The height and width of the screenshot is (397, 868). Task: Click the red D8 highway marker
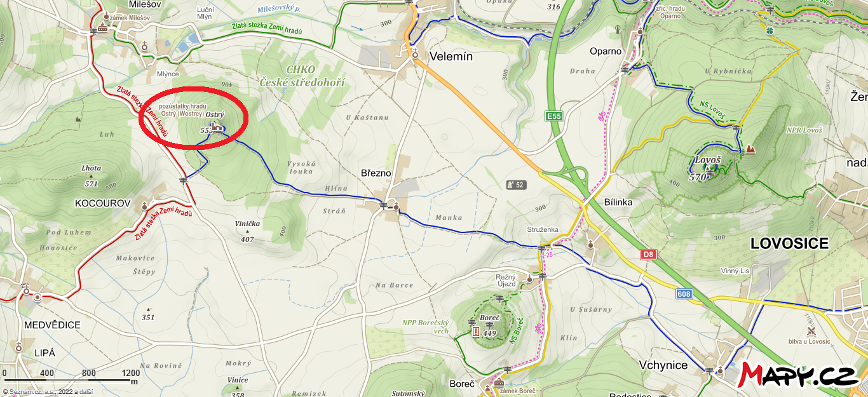click(x=648, y=255)
